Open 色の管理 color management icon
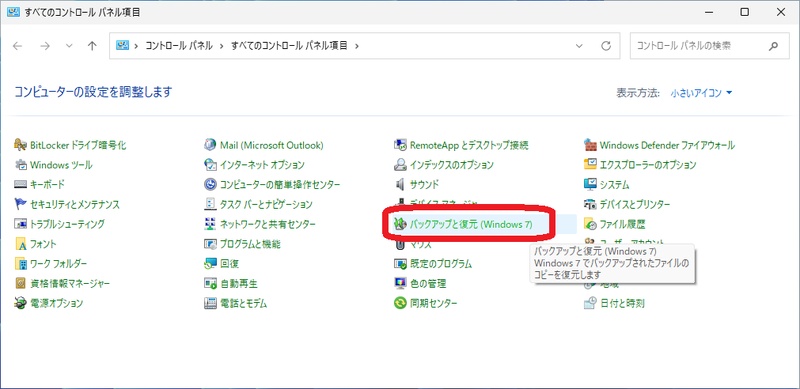 click(x=401, y=283)
